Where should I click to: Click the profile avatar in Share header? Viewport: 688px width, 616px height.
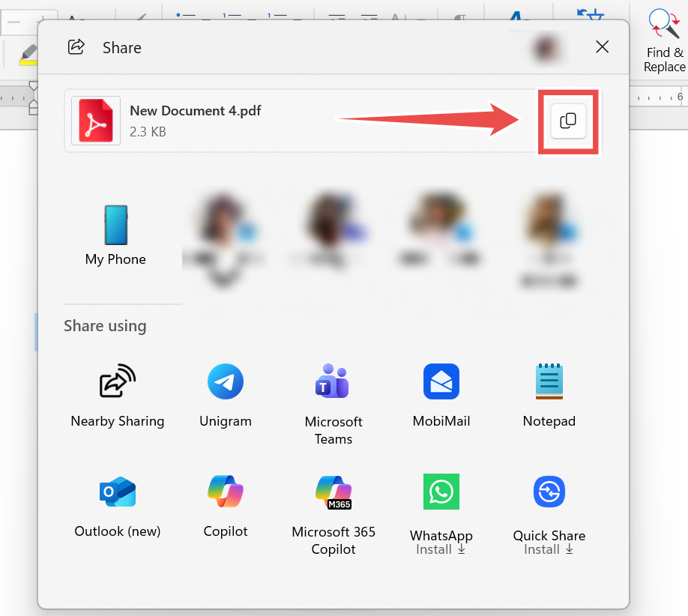pyautogui.click(x=546, y=47)
